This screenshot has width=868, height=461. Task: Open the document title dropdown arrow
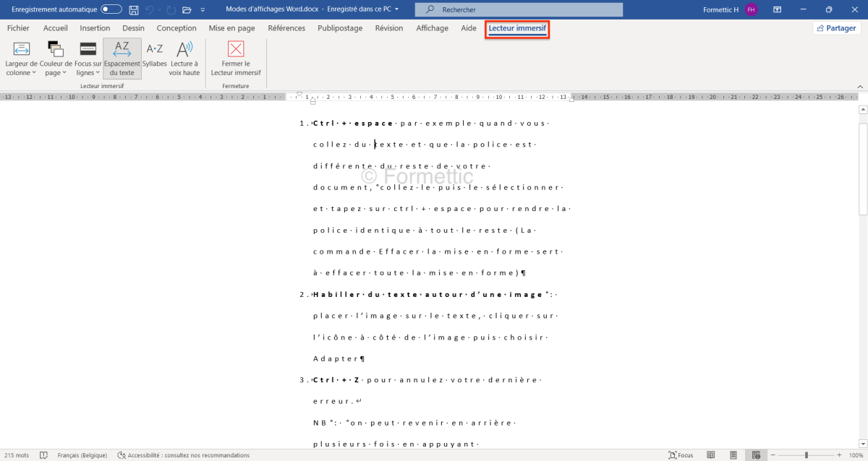tap(396, 10)
